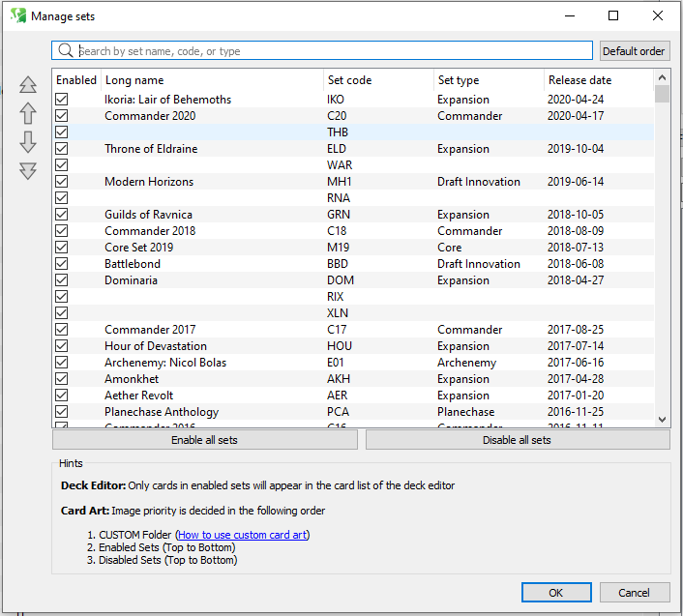Move selected set up one position
This screenshot has height=616, width=683.
pyautogui.click(x=28, y=113)
